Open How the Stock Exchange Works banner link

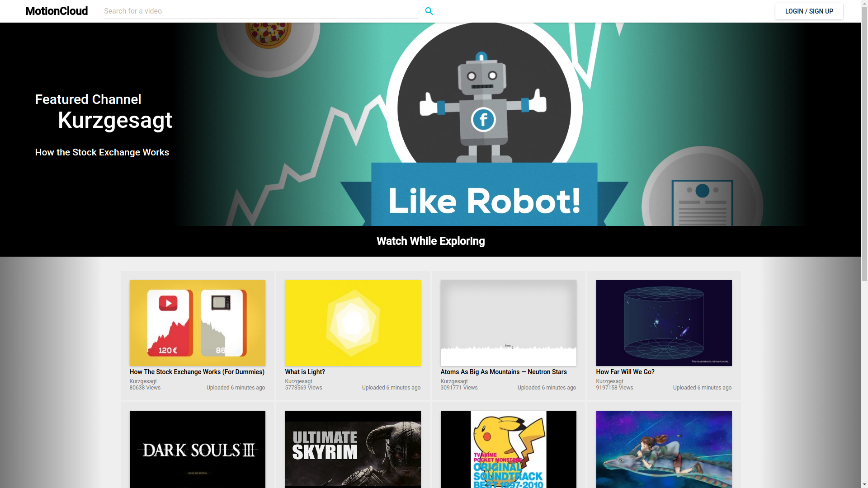(102, 152)
